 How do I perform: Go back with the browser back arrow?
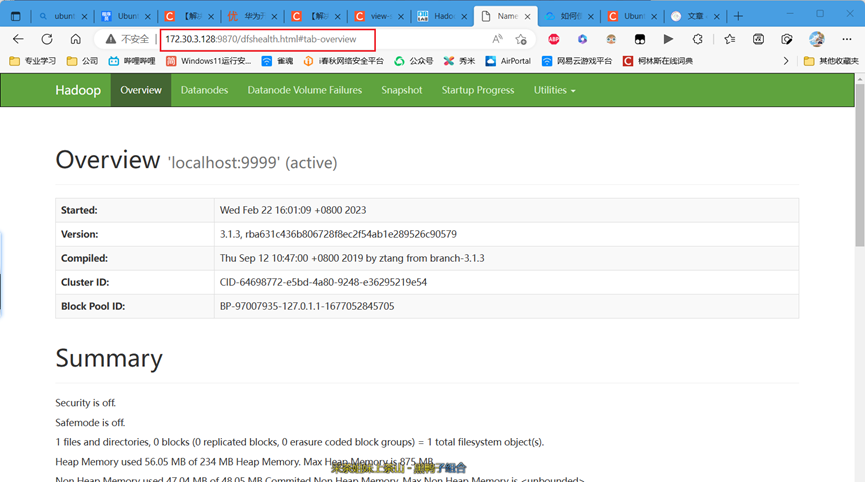18,39
